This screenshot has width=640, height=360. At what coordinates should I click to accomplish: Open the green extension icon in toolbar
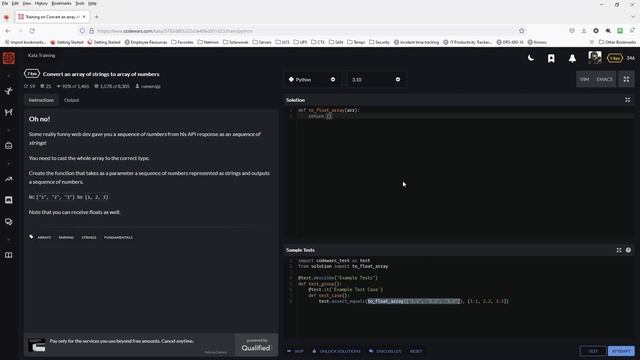coord(620,31)
